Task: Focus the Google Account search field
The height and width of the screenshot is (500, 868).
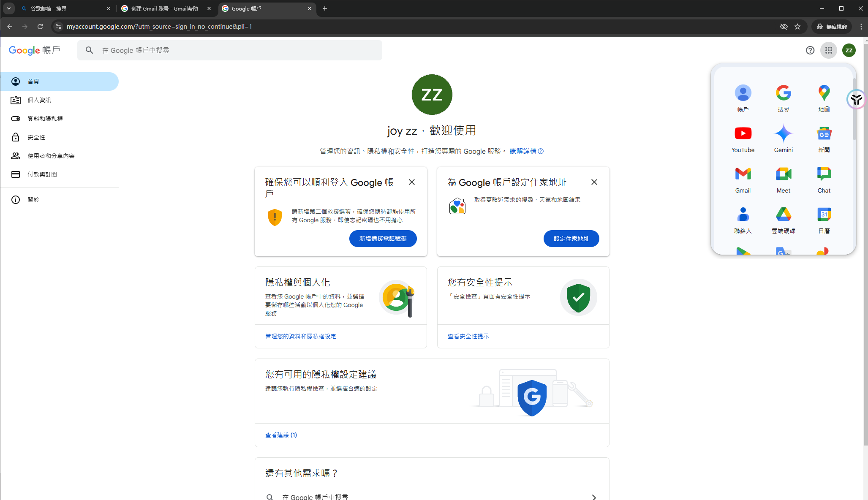Action: pos(230,50)
